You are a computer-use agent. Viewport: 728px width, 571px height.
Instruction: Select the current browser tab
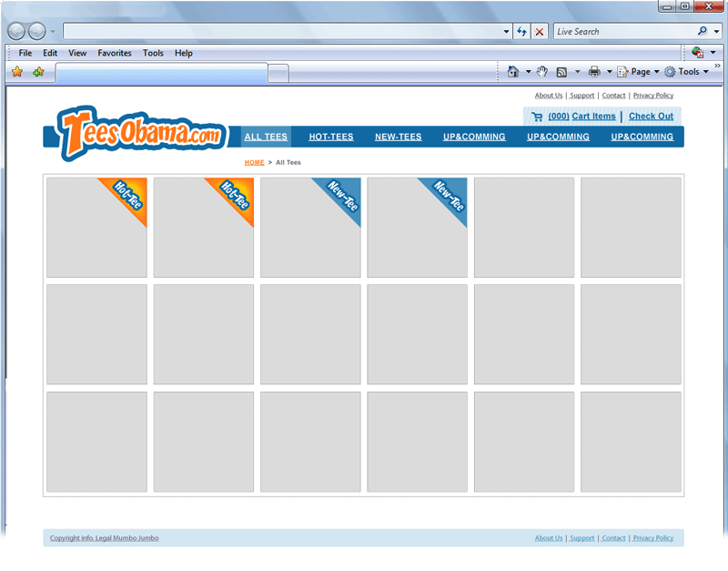coord(162,73)
